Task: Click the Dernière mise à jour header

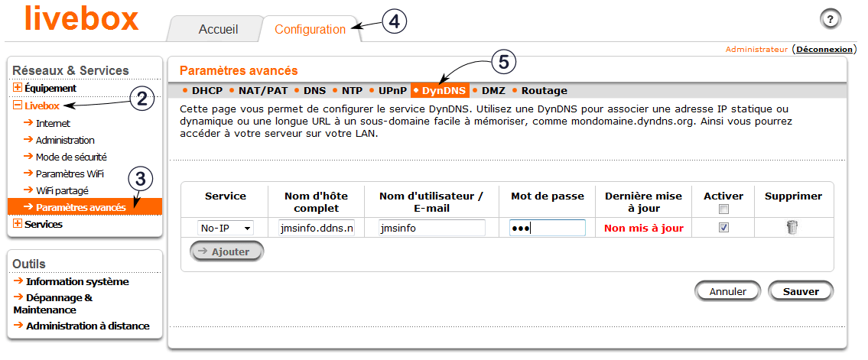Action: click(x=643, y=202)
